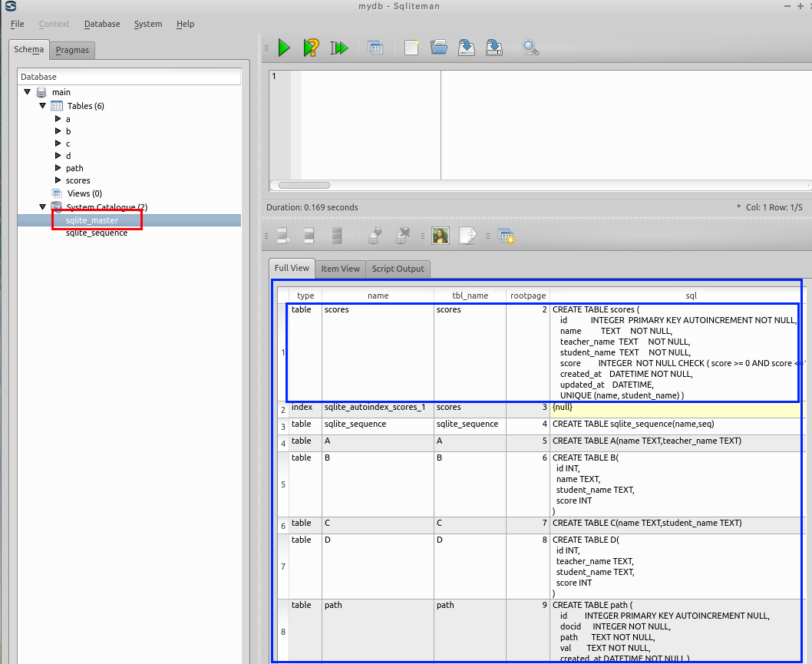Viewport: 812px width, 664px height.
Task: Expand the path table node
Action: point(58,168)
